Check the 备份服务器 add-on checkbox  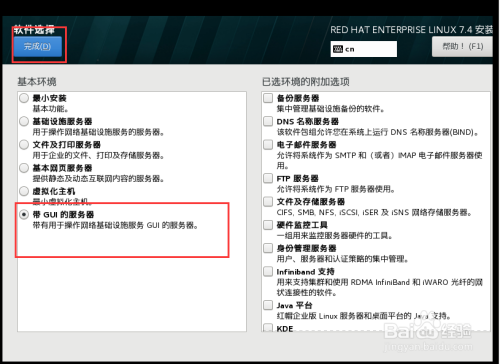click(x=268, y=98)
